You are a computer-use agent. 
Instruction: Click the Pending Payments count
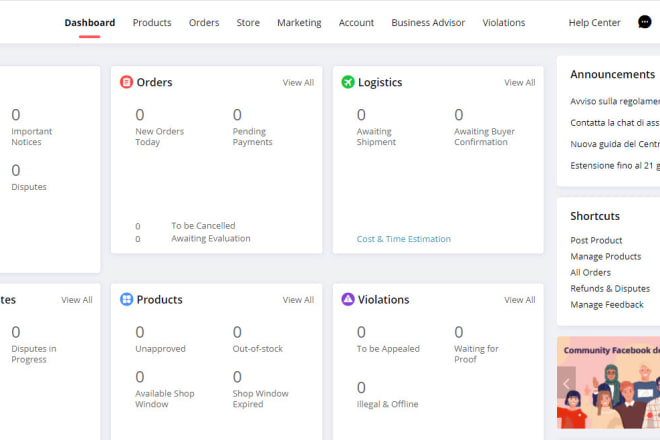tap(237, 115)
